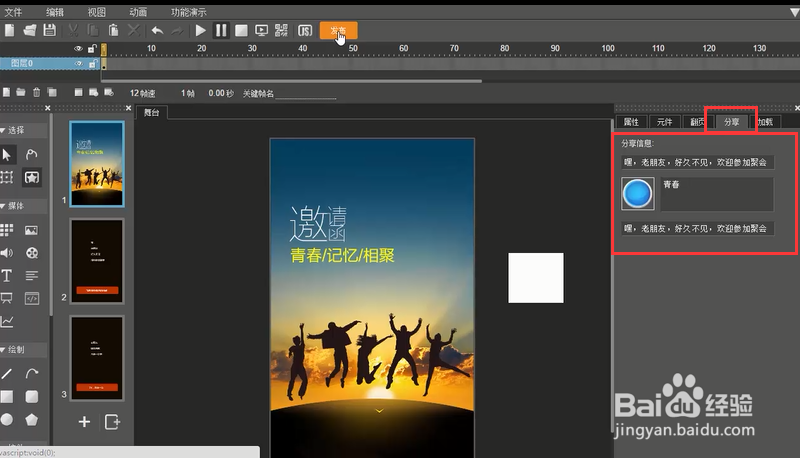Select the line drawing tool
The image size is (800, 458).
click(x=7, y=374)
